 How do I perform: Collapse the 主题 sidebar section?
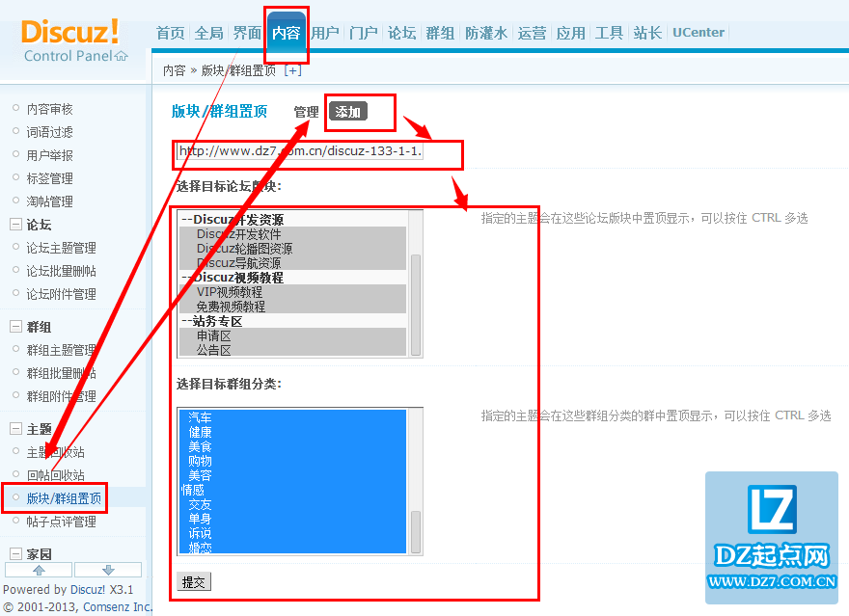[16, 429]
